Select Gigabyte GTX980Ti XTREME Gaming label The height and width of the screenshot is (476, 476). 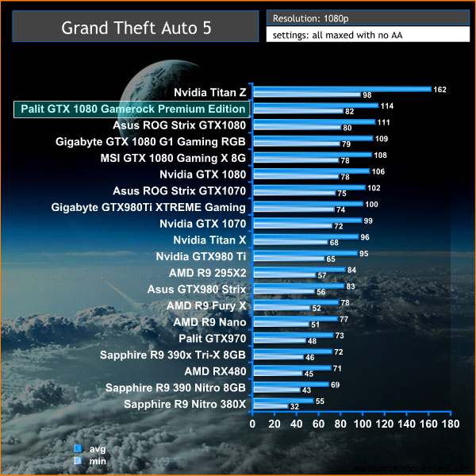click(148, 207)
